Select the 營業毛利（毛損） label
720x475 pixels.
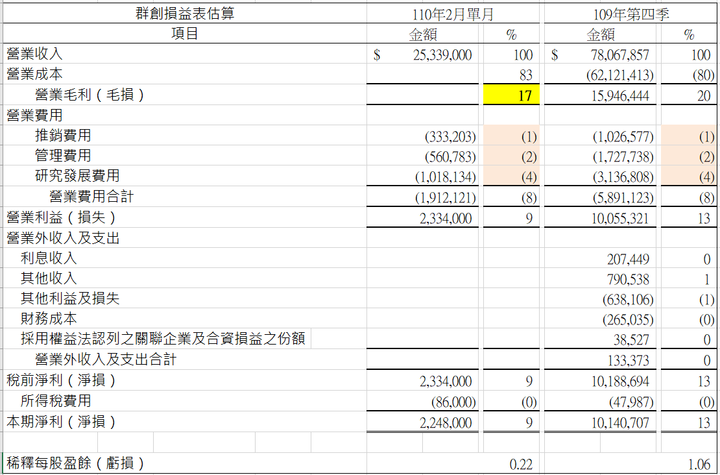pos(90,95)
